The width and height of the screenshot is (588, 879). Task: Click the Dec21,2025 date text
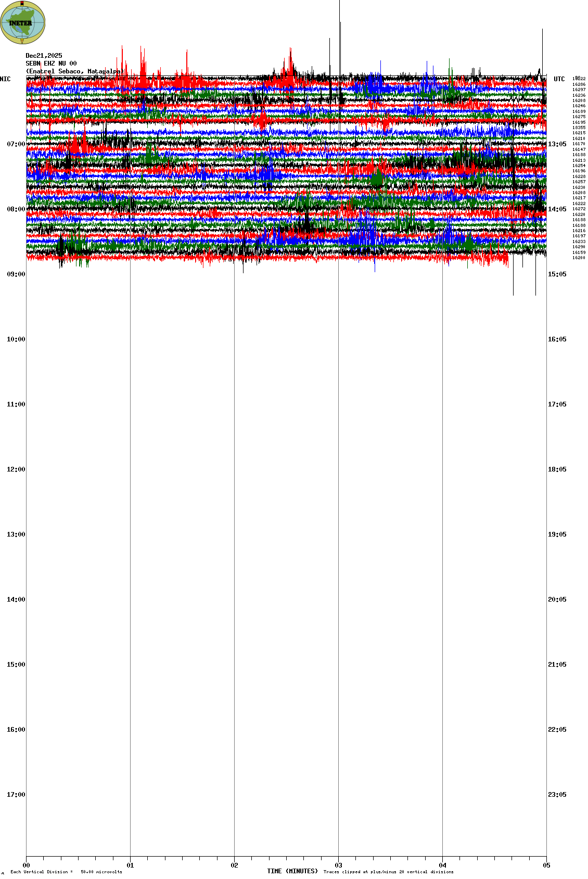(x=44, y=56)
